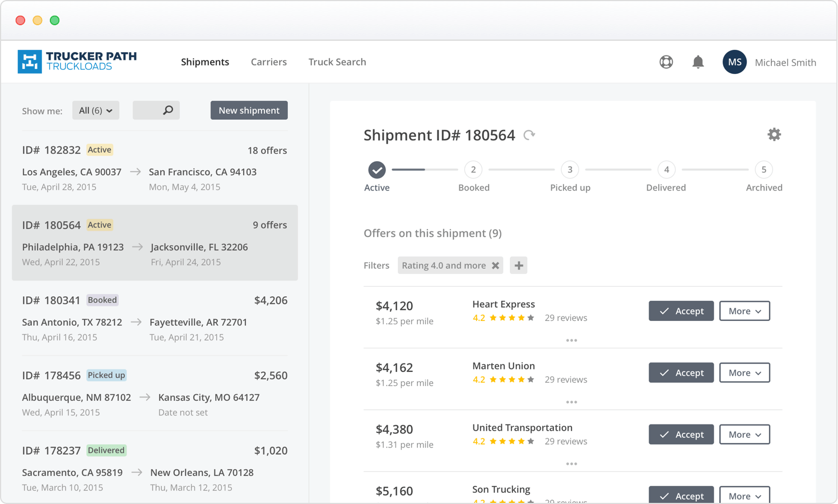The height and width of the screenshot is (504, 838).
Task: Click the Picked up status badge
Action: pos(106,375)
